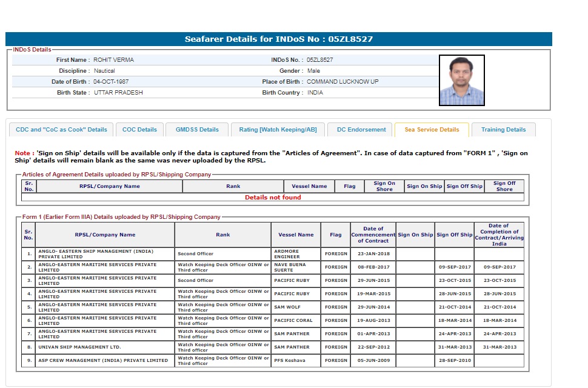Click the NAVE BUENA SUERTE vessel cell

tap(296, 267)
